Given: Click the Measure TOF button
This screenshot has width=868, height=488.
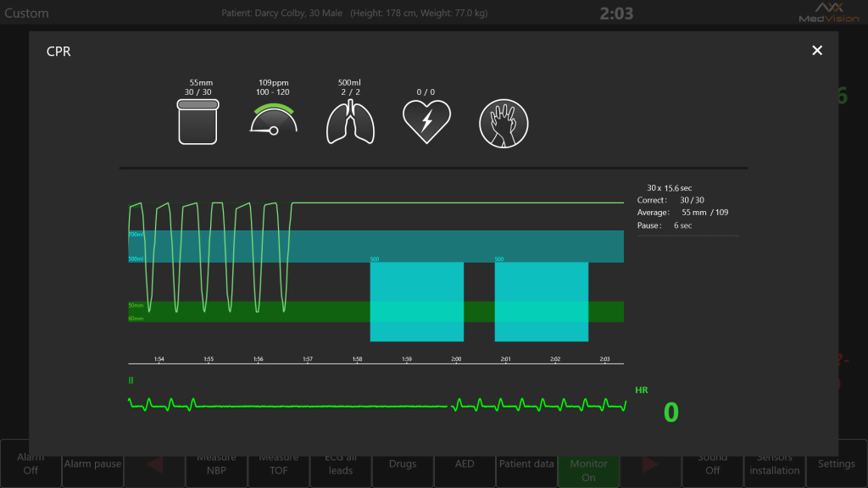Looking at the screenshot, I should click(278, 463).
